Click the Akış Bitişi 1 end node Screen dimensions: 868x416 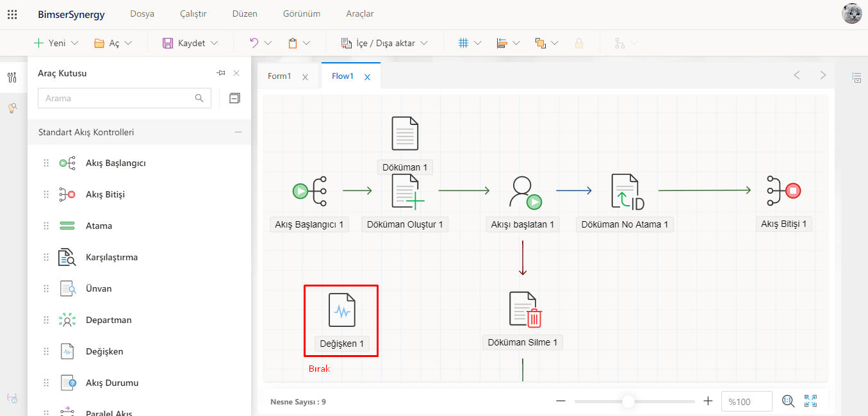783,190
